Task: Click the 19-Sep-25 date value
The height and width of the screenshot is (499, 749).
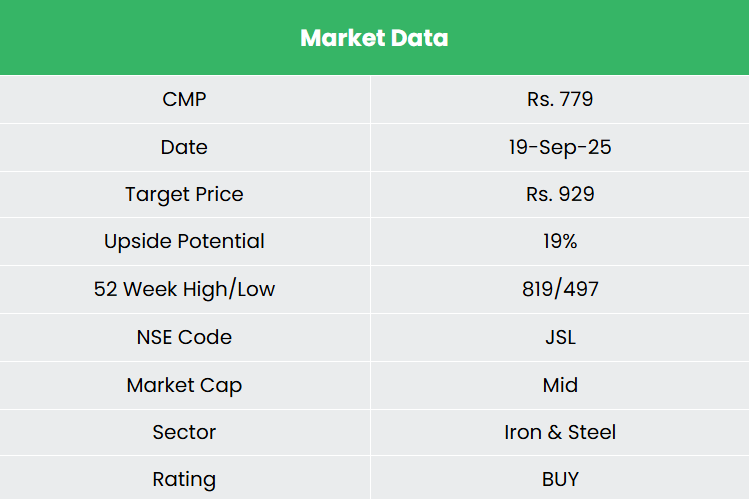Action: 560,147
